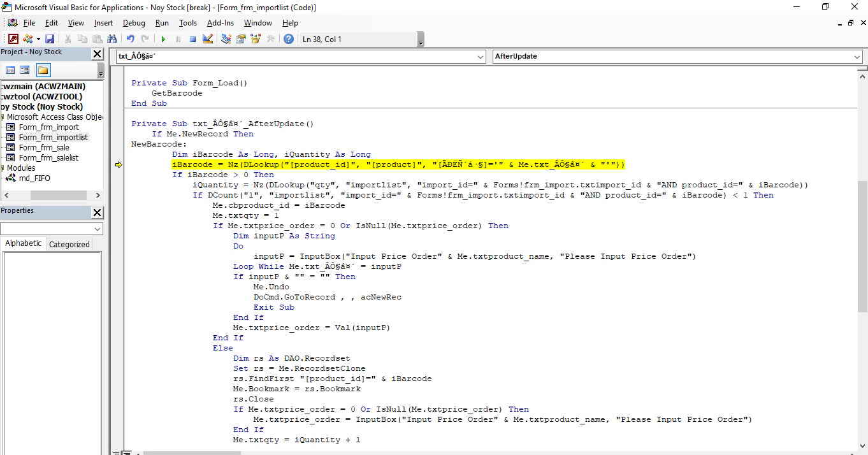Select Form_frm_importlist in project tree
The height and width of the screenshot is (455, 868).
point(54,138)
